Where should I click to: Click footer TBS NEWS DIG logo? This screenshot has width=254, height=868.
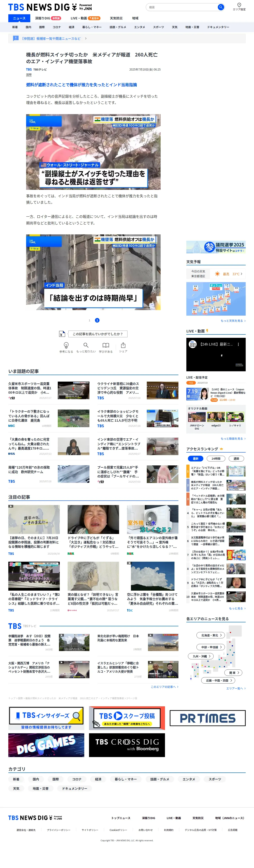click(x=35, y=817)
